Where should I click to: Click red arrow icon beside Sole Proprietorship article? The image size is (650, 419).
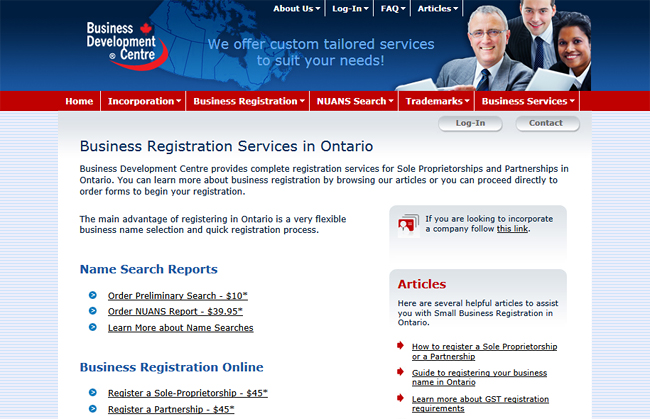point(401,347)
